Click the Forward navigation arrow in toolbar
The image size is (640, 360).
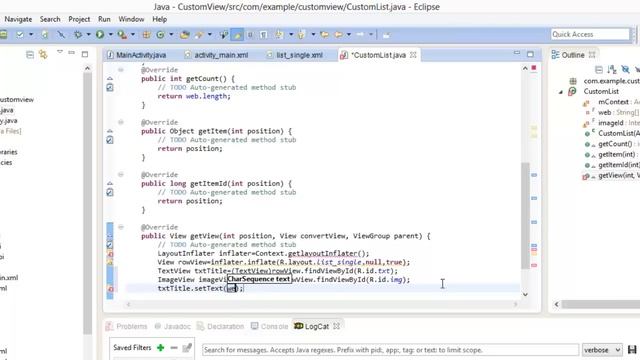tap(360, 35)
